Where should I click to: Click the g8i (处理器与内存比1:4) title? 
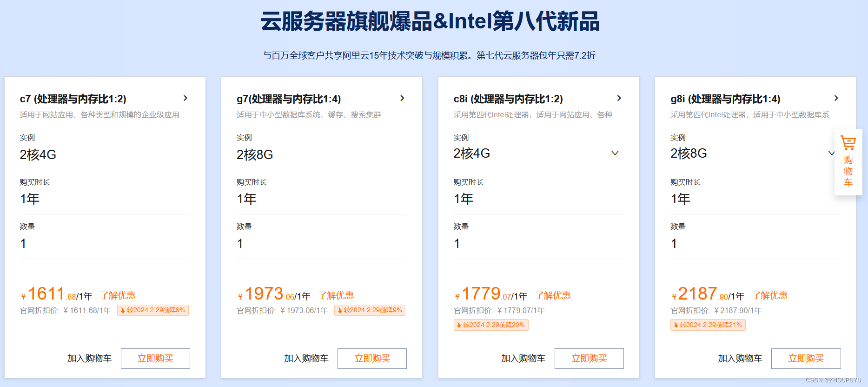point(725,99)
